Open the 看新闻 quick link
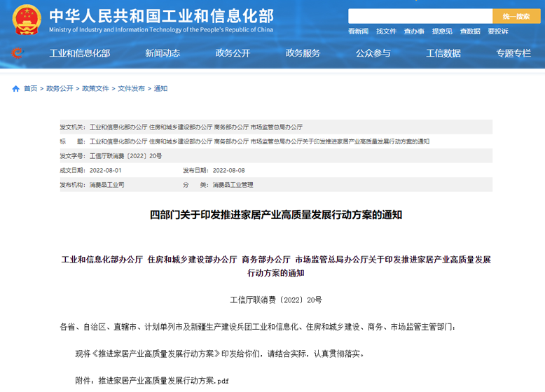 (358, 31)
